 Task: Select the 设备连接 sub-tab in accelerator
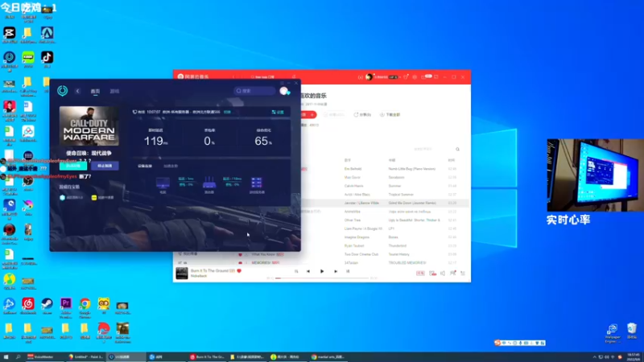point(145,167)
